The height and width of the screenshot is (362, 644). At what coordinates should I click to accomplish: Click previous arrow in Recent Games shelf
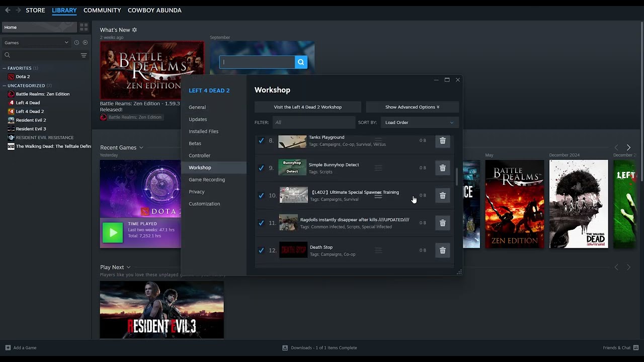point(616,147)
